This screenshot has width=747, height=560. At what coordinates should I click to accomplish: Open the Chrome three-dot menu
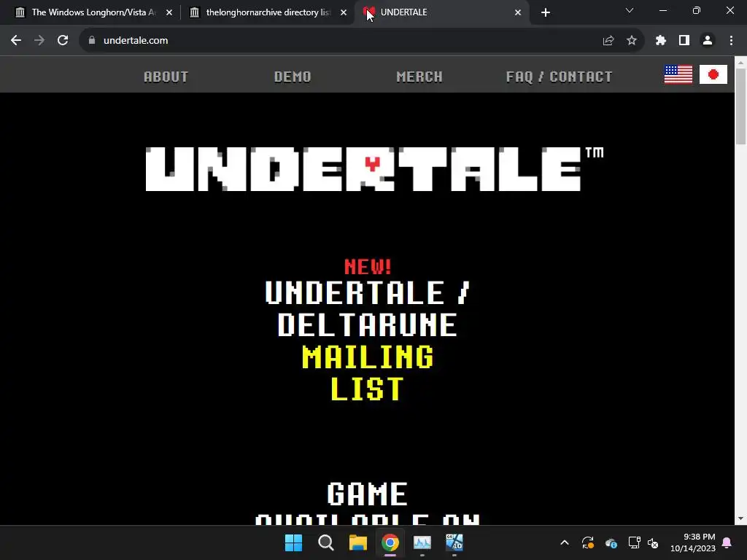point(731,41)
